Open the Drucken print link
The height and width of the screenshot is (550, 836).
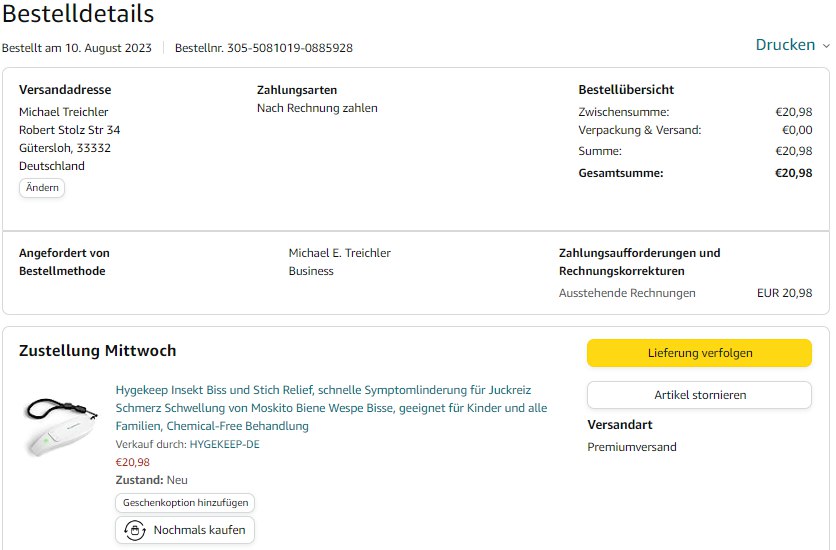pos(785,45)
